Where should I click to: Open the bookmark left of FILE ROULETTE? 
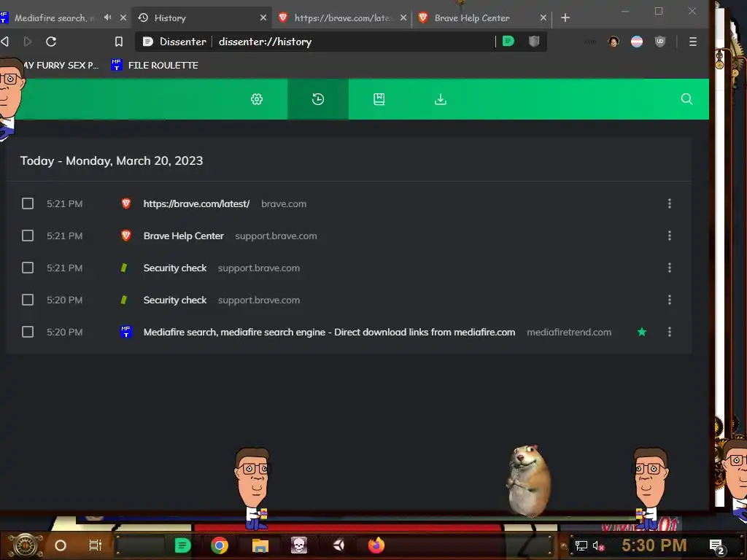pyautogui.click(x=60, y=65)
